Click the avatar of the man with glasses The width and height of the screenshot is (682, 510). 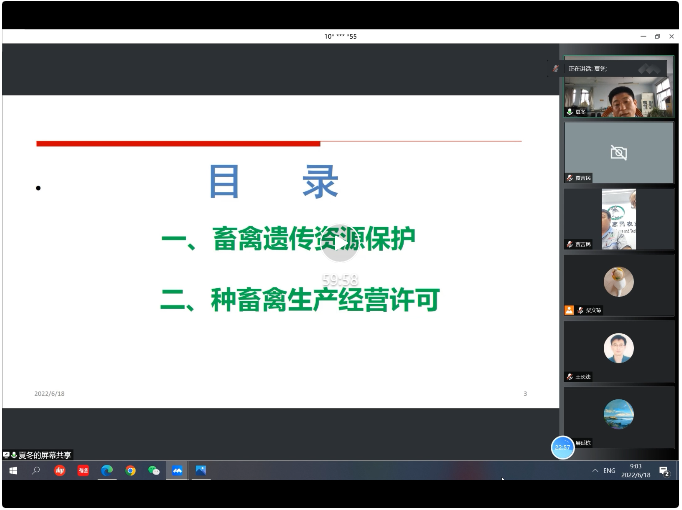(x=618, y=348)
